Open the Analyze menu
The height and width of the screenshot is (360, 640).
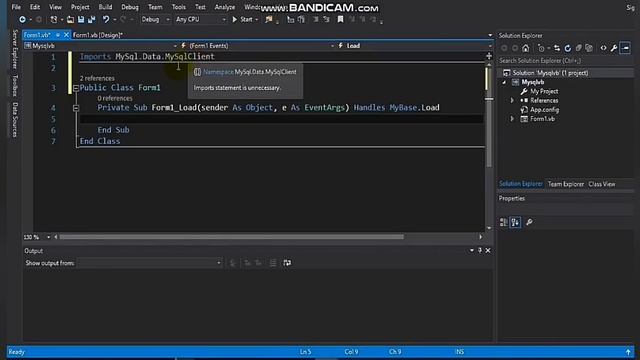224,7
